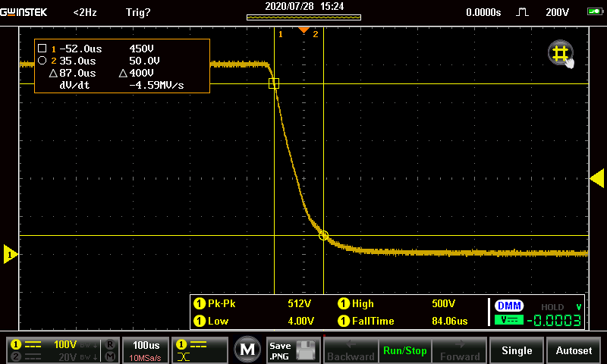Click the dV/dt -4.59MV/s readout
The height and width of the screenshot is (364, 607).
[x=121, y=85]
